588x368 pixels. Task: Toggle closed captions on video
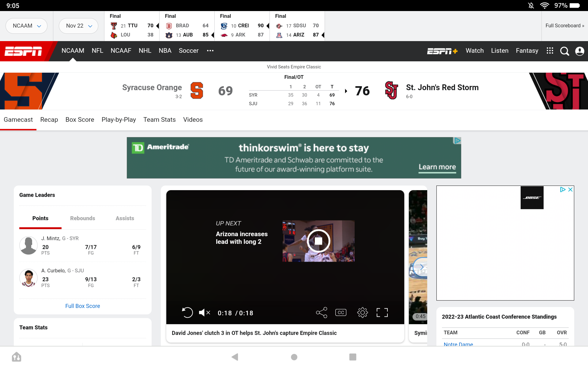341,312
